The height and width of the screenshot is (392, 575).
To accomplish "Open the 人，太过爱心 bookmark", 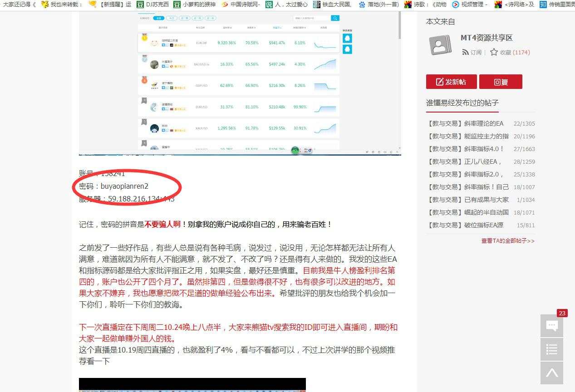I will [286, 5].
